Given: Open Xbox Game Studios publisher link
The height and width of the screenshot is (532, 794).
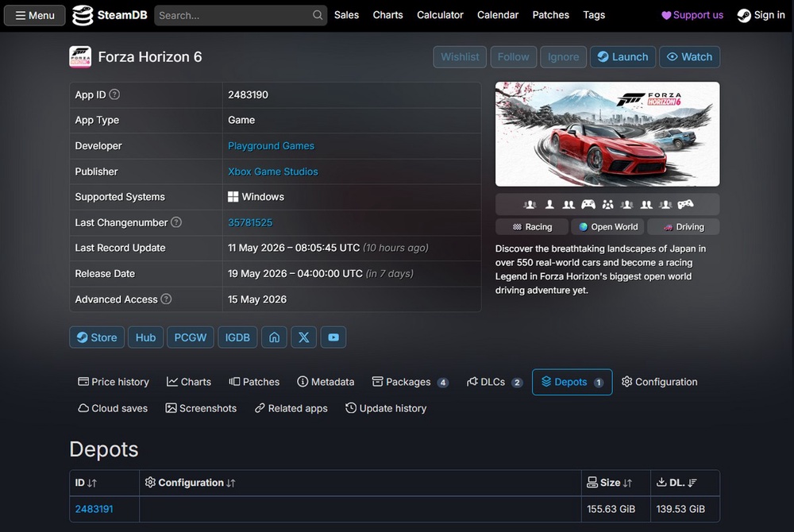Looking at the screenshot, I should (273, 172).
